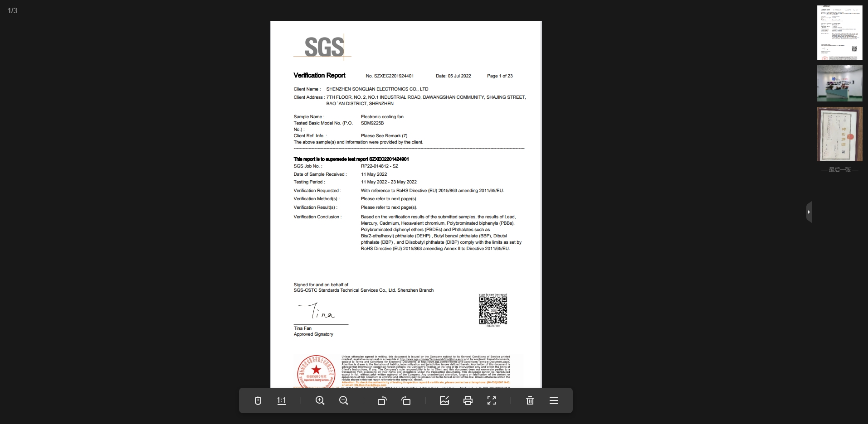This screenshot has height=424, width=868.
Task: Click 'Tina Fan' signatory name
Action: tap(302, 328)
